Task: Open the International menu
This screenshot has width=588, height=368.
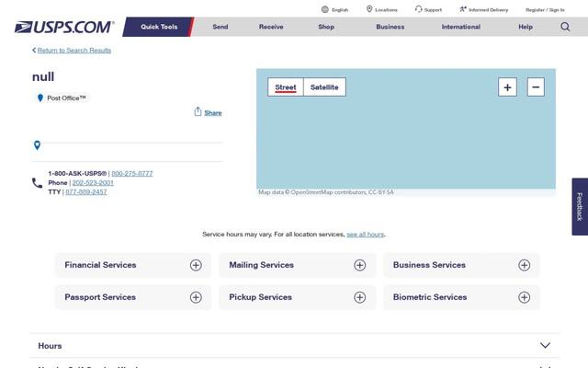Action: pos(461,27)
